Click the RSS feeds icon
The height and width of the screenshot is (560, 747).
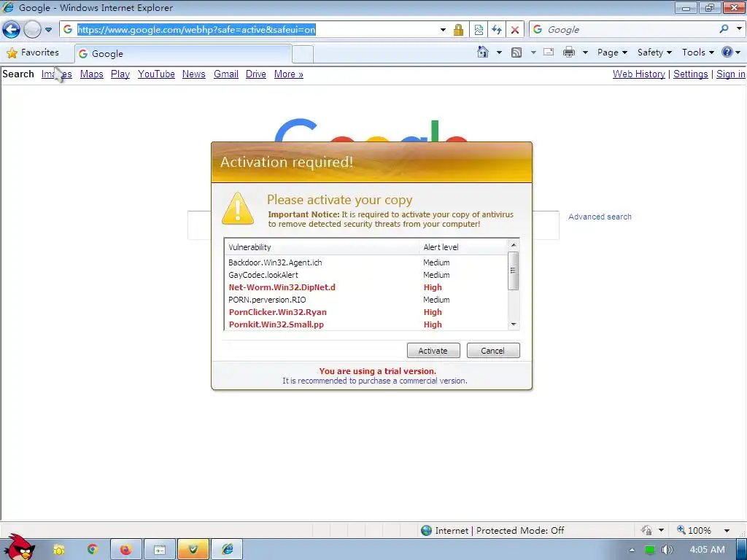[x=516, y=52]
